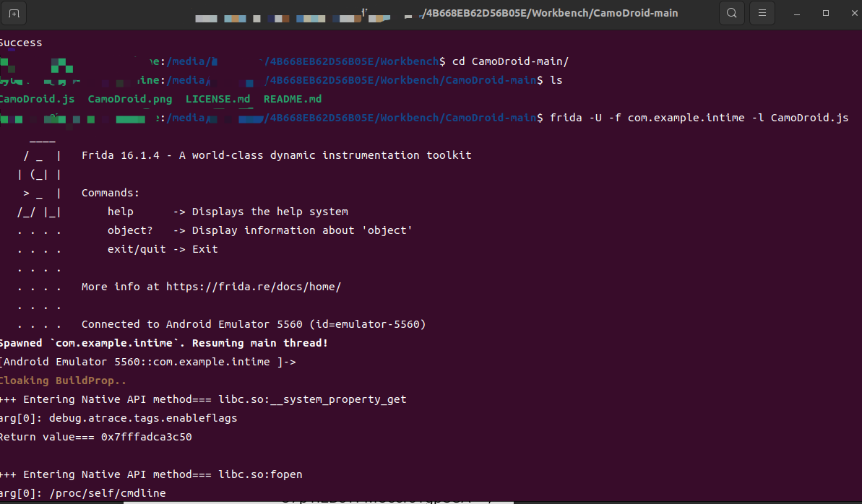Click the 'exit/quit' command entry
Viewport: 862px width, 504px height.
(137, 248)
